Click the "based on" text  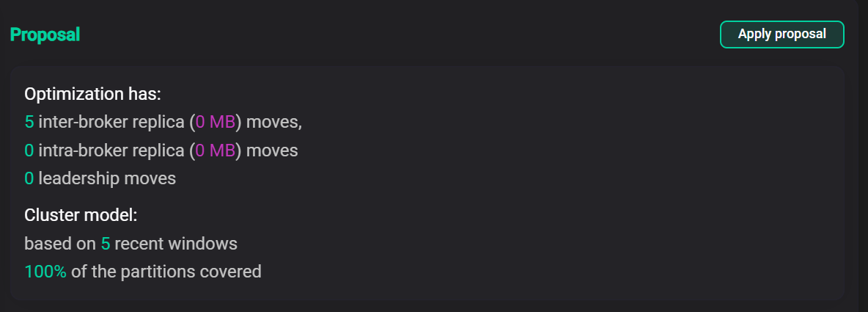point(60,244)
